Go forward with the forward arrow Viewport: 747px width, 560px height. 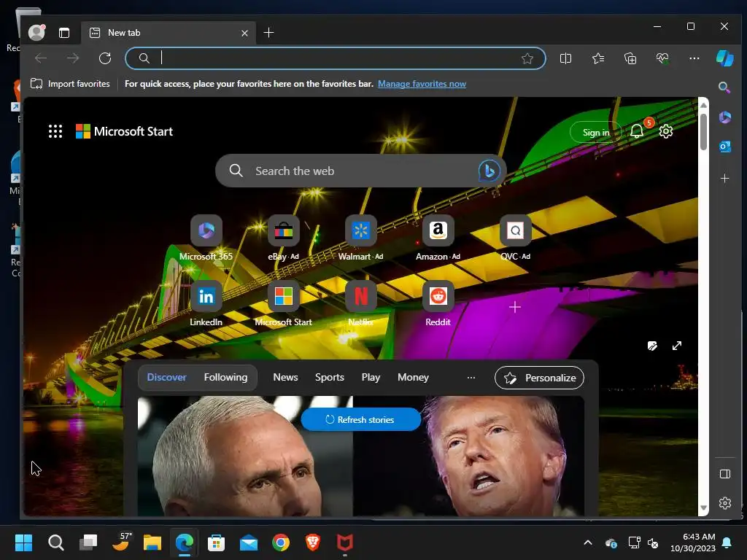[x=73, y=58]
